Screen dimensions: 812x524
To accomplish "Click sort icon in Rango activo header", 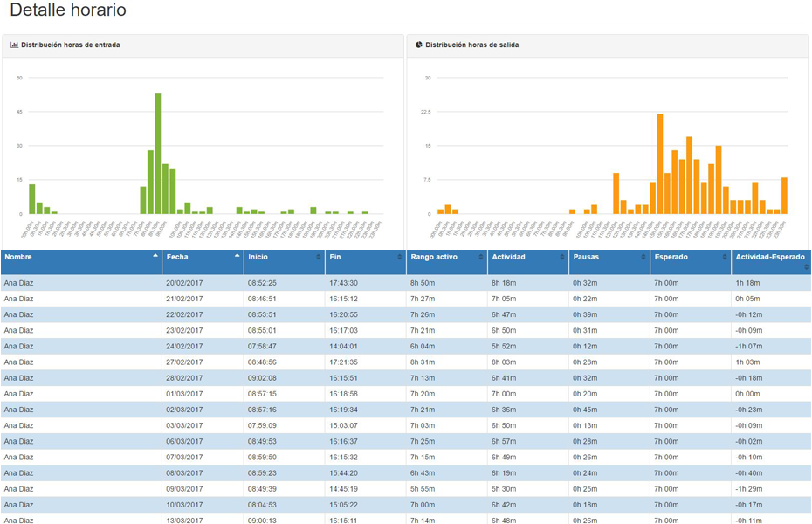I will click(480, 257).
